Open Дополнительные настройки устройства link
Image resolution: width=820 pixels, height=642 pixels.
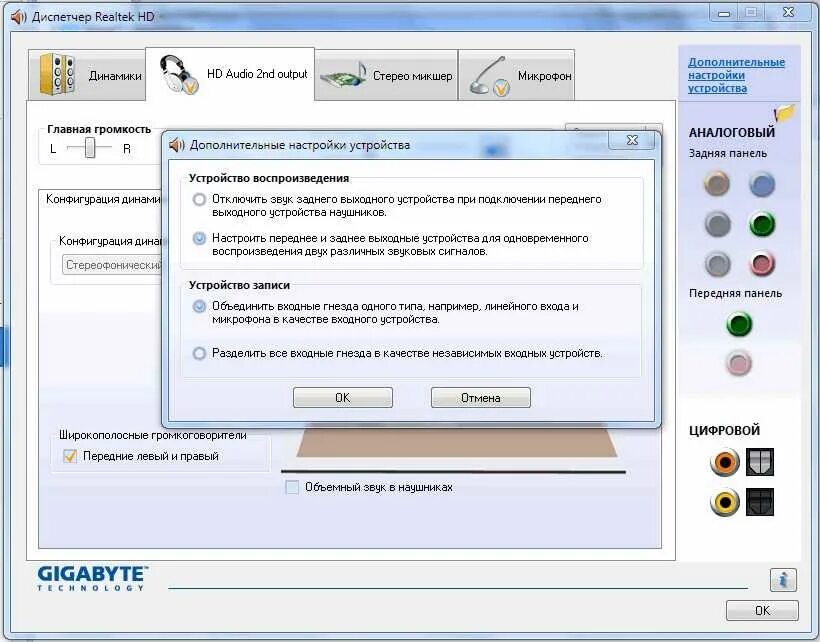(736, 75)
